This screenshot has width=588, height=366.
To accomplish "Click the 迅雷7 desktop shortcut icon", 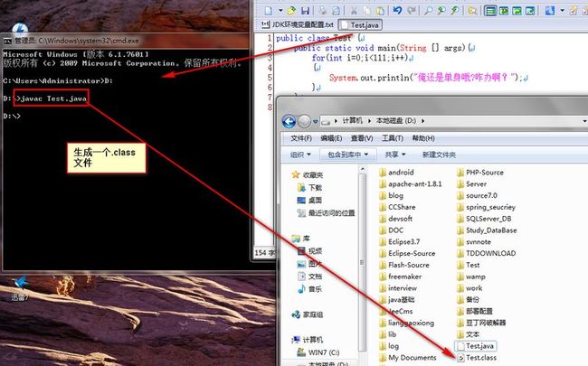I will (x=20, y=289).
